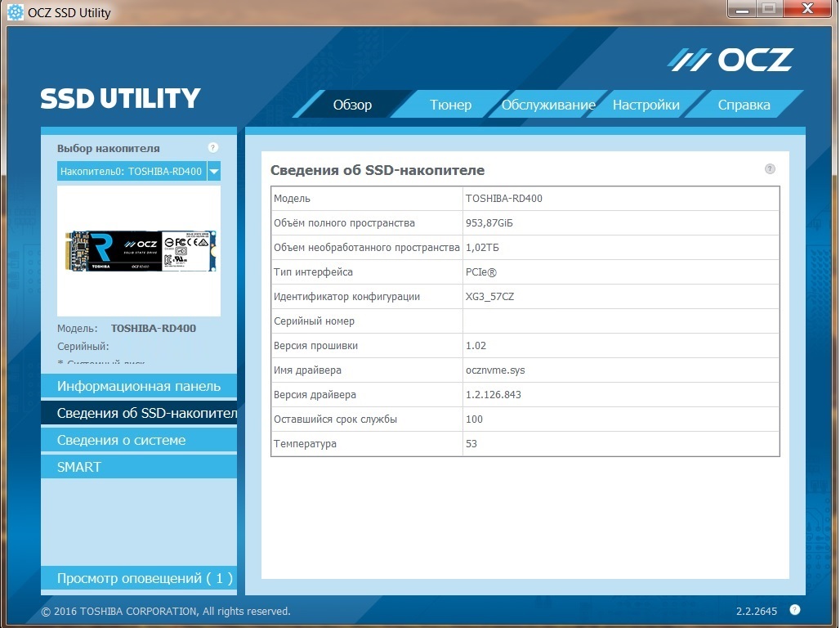Image resolution: width=840 pixels, height=628 pixels.
Task: Open help icon in Сведения об SSD-накопителе panel
Action: click(770, 169)
